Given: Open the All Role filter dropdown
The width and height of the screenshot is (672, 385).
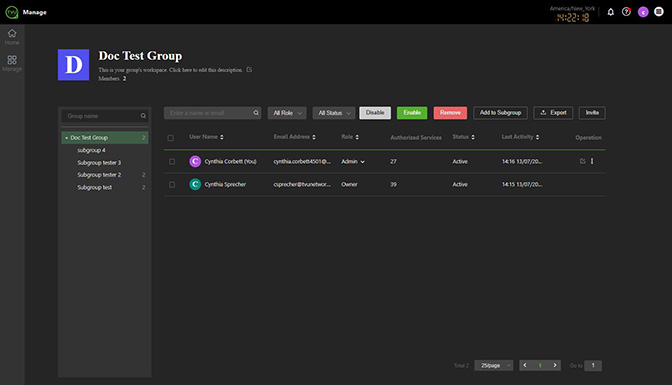Looking at the screenshot, I should point(287,113).
